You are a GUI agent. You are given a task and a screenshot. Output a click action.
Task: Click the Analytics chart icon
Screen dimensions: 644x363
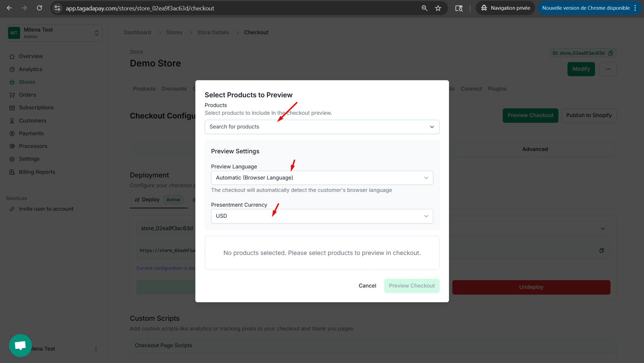click(x=12, y=69)
